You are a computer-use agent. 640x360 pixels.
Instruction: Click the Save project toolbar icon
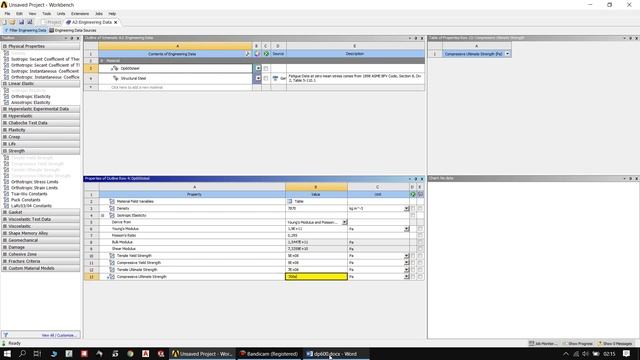coord(21,22)
